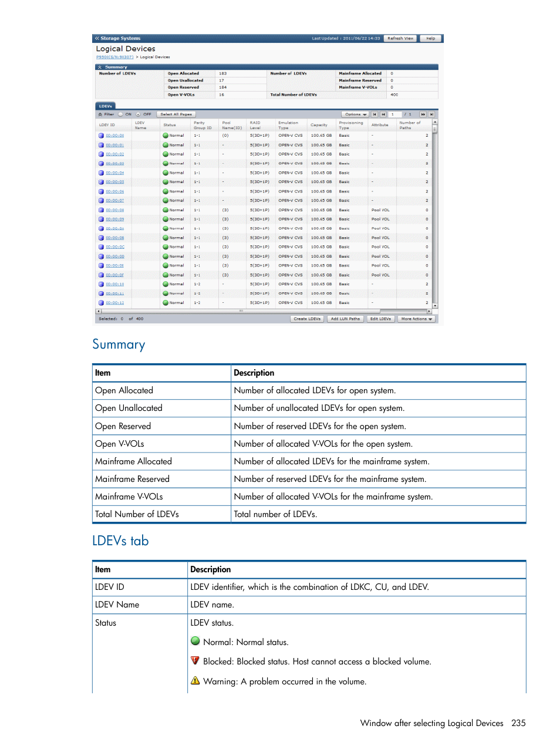Click the Edit LDEVs button
Viewport: 560px width, 746px height.
(x=380, y=319)
